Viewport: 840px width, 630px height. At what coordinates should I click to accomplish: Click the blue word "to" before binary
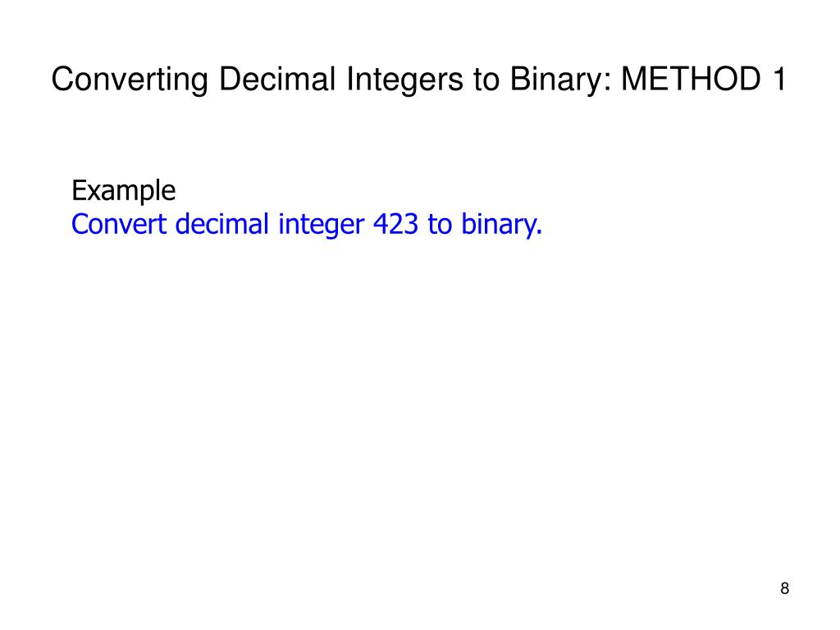[440, 225]
